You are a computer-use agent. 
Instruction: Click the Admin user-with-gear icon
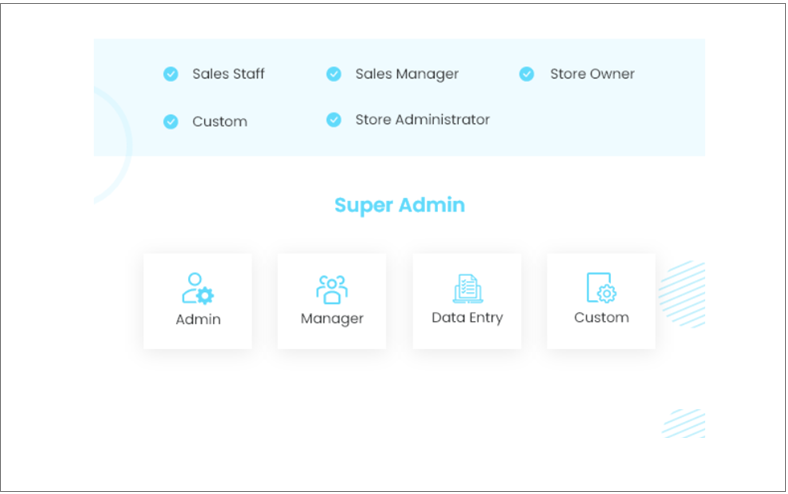coord(197,288)
